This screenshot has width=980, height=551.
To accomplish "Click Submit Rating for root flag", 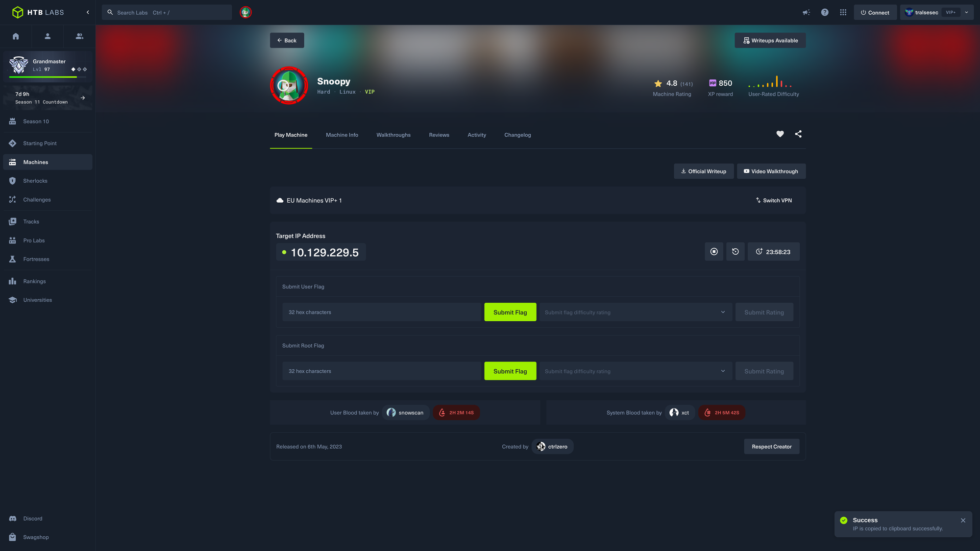I will click(x=764, y=371).
